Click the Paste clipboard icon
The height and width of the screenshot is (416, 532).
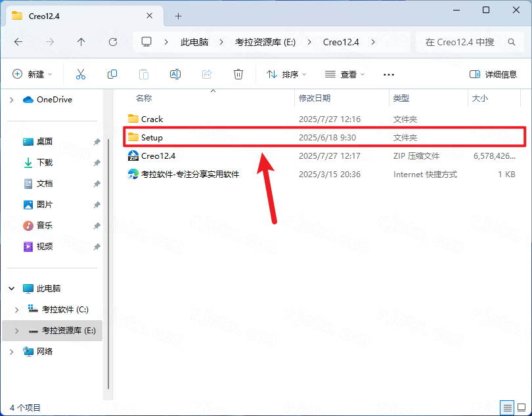coord(144,74)
